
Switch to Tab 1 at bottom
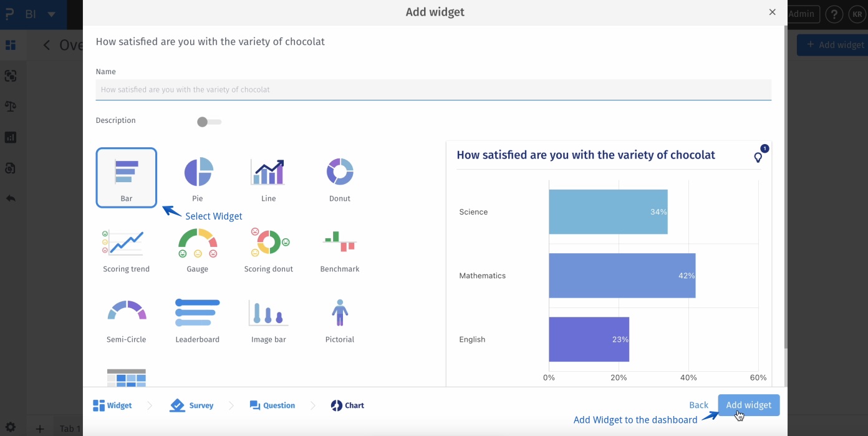pyautogui.click(x=69, y=429)
